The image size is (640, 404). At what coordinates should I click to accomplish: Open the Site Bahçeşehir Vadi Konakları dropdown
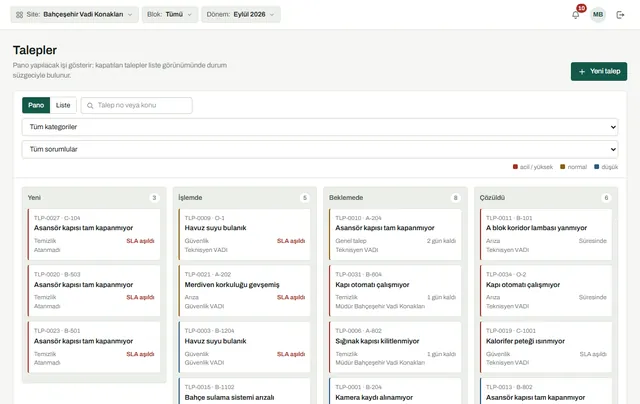click(74, 14)
